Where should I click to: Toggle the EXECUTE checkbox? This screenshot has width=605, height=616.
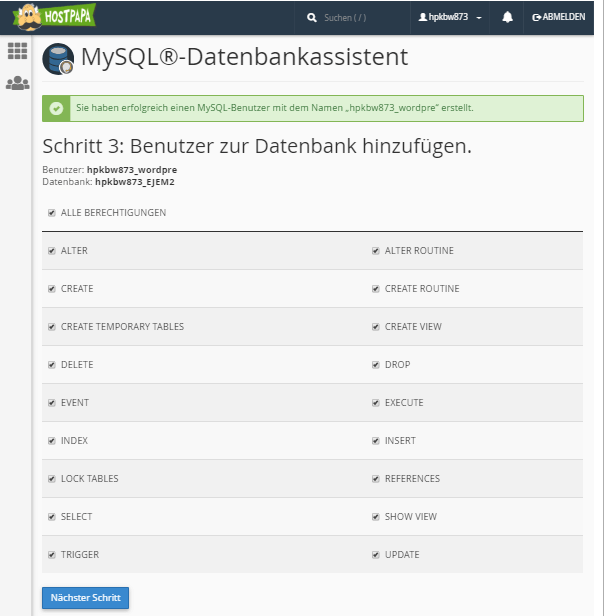pos(376,403)
